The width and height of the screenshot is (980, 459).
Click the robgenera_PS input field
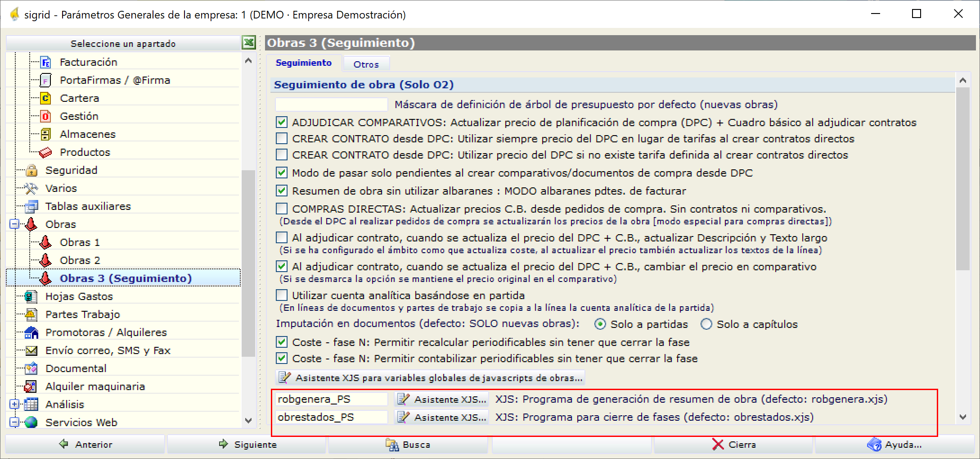tap(332, 399)
